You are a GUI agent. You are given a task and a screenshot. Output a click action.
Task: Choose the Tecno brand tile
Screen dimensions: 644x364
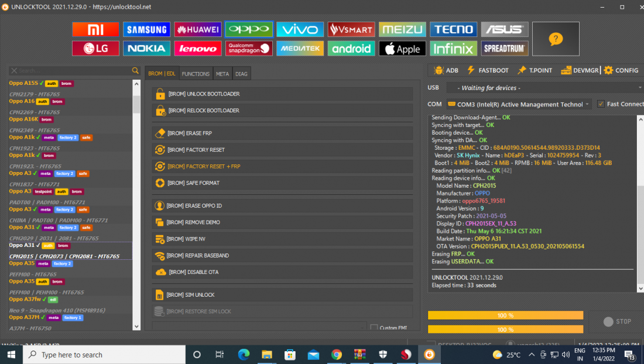453,29
